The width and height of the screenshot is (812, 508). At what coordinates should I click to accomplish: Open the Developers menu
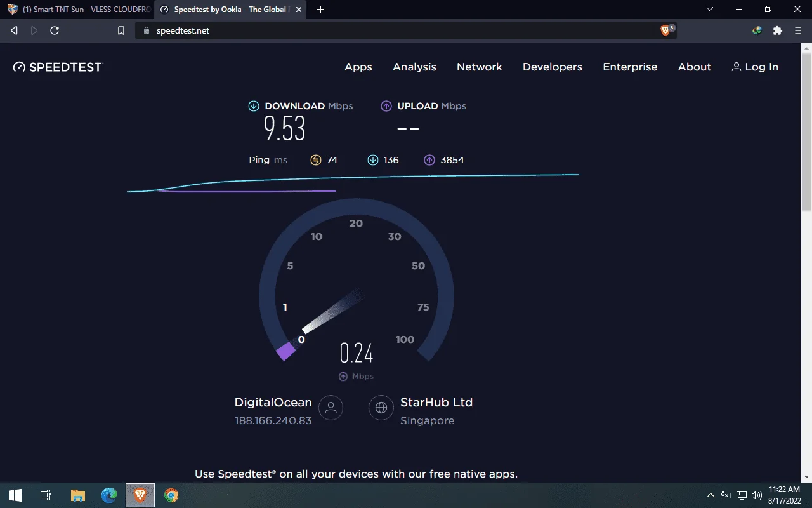[553, 67]
